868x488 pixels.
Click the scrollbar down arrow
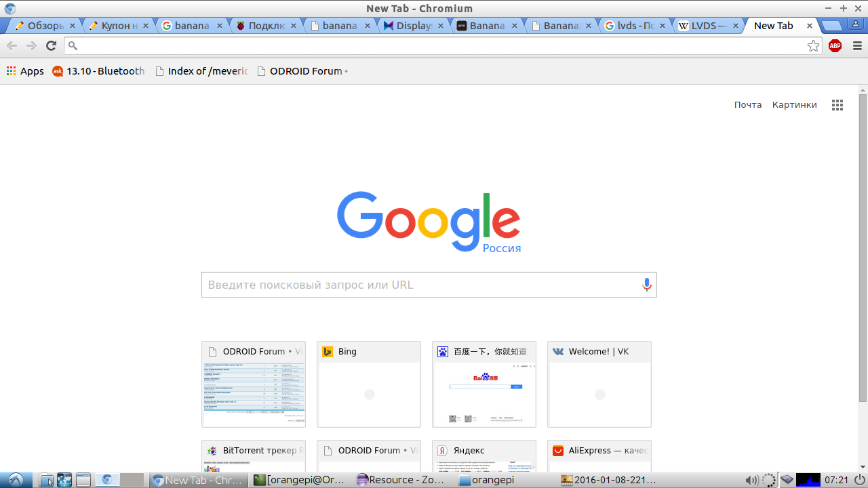coord(863,466)
